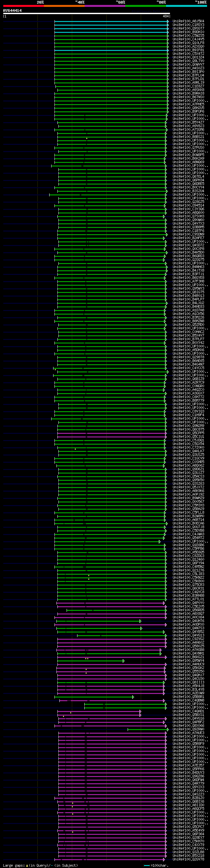Image resolution: width=210 pixels, height=868 pixels.
Task: Select the UniRef100_B5Y4Z7 entry
Action: point(188,122)
